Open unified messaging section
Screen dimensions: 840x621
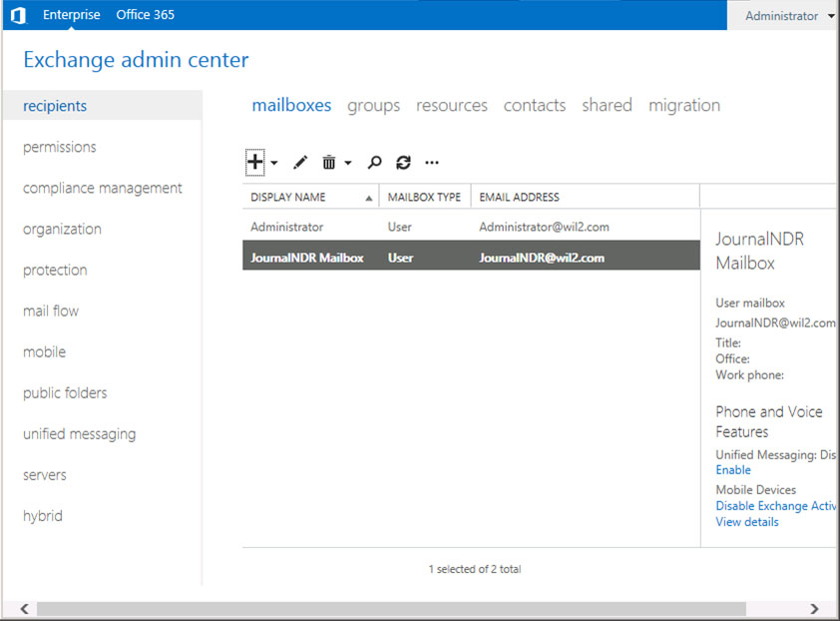pos(79,434)
